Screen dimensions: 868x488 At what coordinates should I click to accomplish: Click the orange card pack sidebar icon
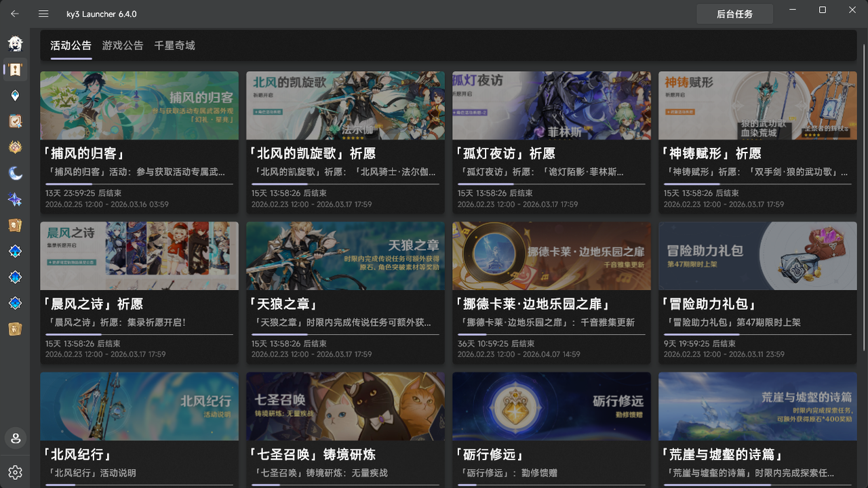click(x=15, y=225)
